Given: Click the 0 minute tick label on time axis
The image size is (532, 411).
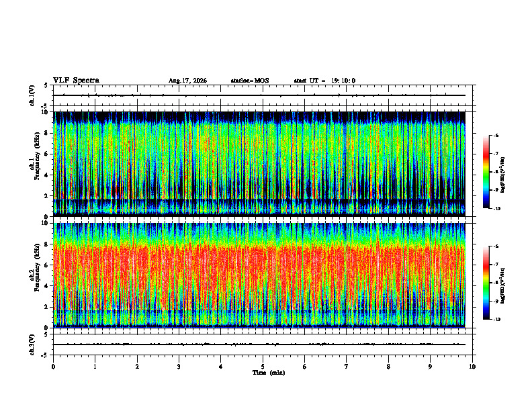Looking at the screenshot, I should [x=53, y=367].
